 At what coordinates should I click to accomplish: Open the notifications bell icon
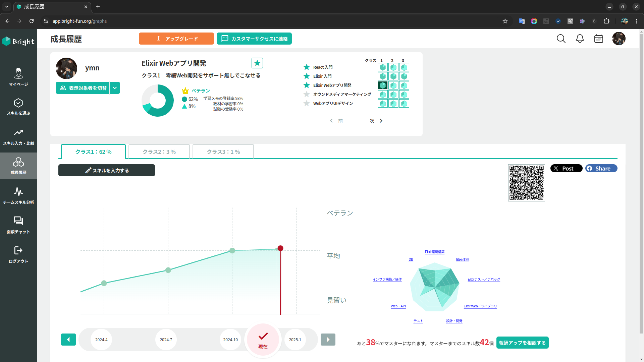coord(580,39)
